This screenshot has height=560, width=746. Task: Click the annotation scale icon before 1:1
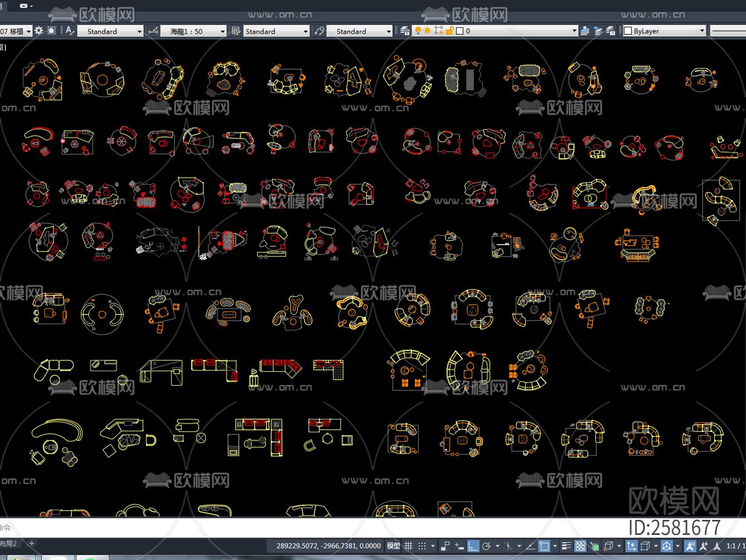(x=716, y=546)
